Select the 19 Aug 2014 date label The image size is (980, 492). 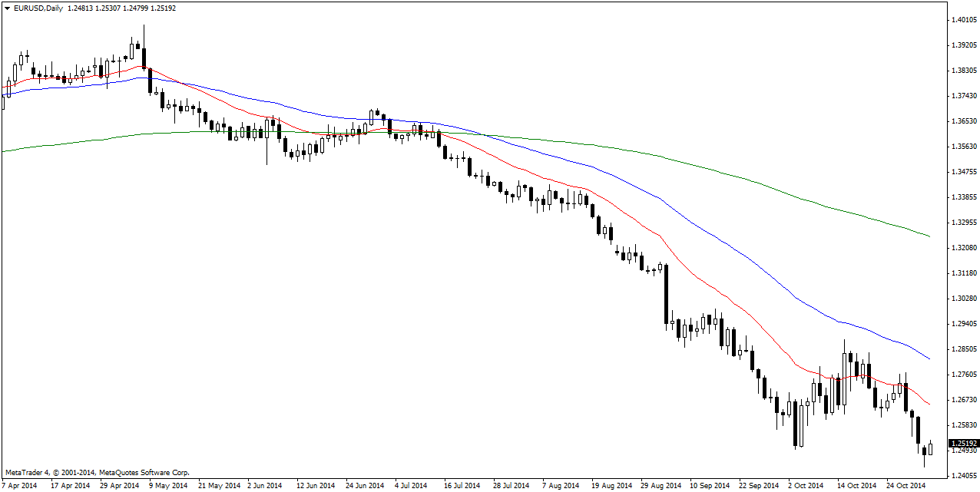click(611, 486)
